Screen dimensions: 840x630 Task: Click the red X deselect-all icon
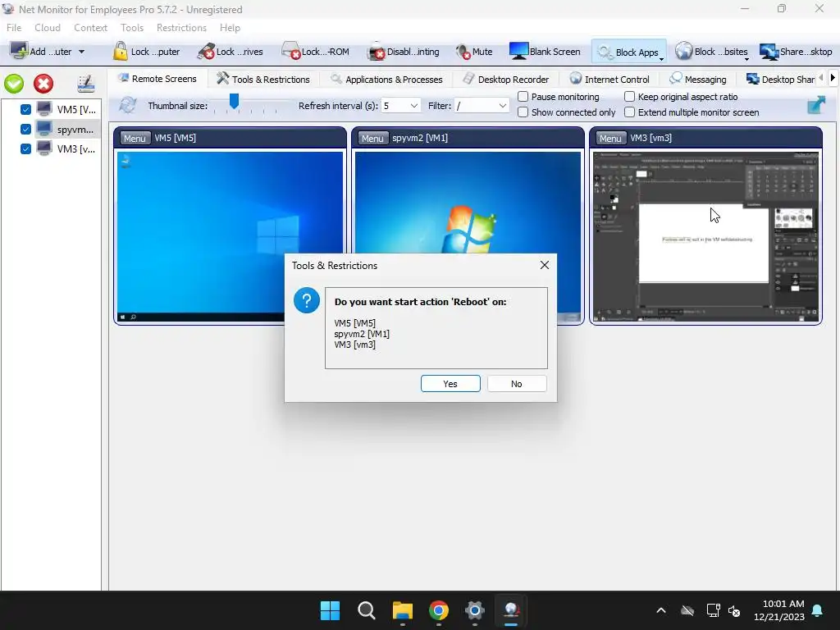pos(43,84)
